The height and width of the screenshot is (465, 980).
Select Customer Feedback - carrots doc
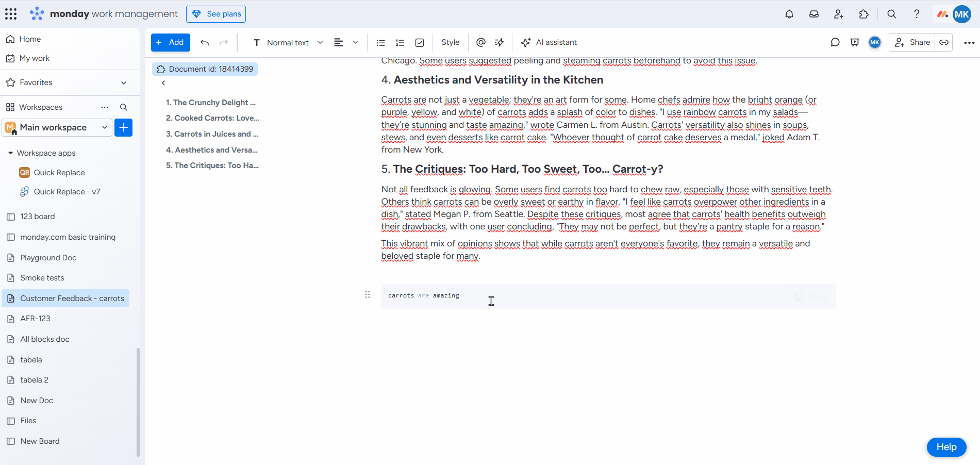(x=66, y=298)
